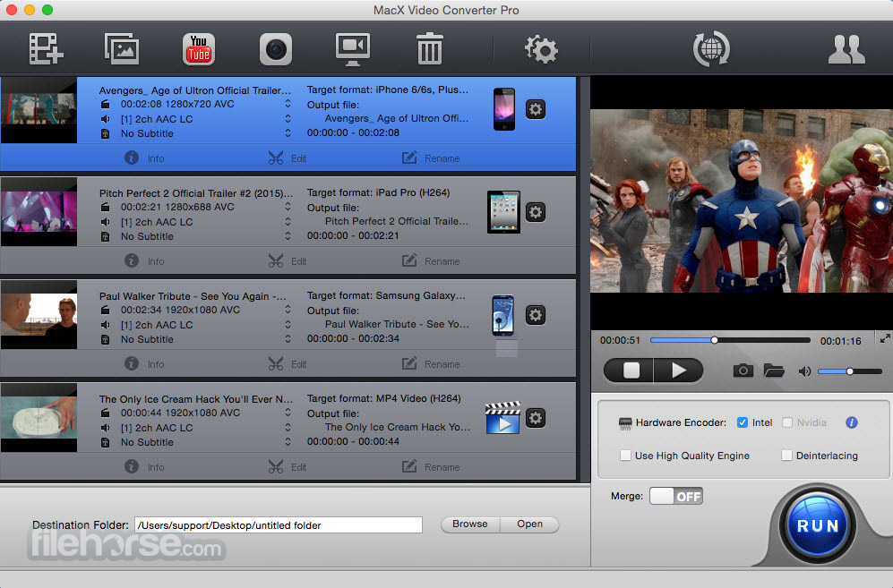Take a snapshot of the preview

pos(743,371)
